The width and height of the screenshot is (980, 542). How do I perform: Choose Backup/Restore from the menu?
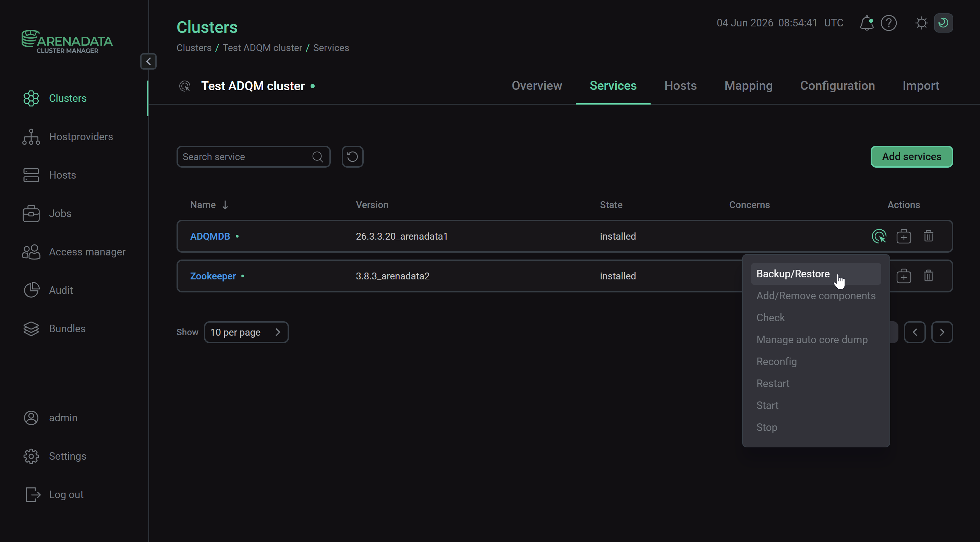(816, 274)
